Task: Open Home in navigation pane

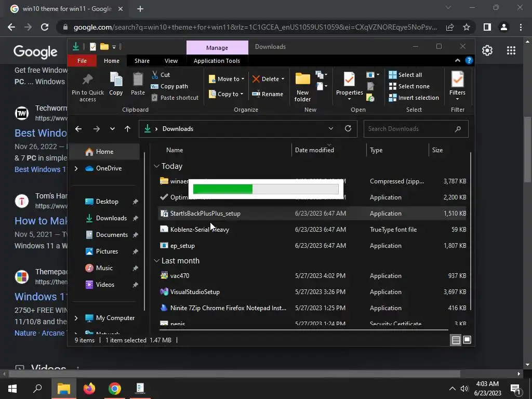Action: 104,152
